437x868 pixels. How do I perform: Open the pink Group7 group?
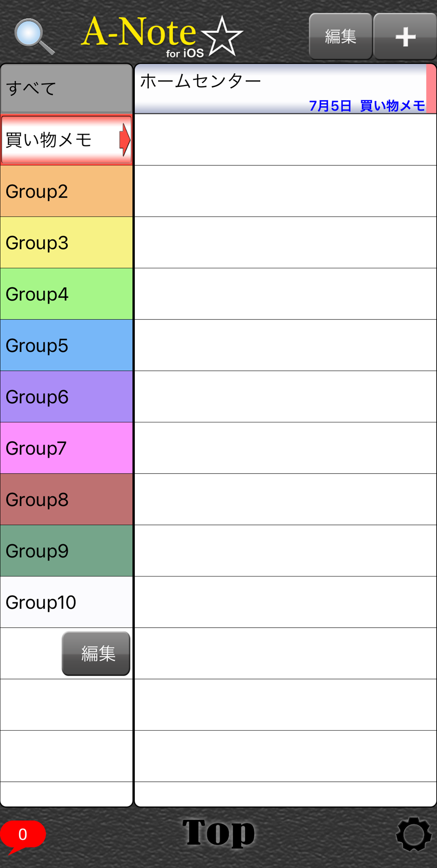tap(66, 448)
